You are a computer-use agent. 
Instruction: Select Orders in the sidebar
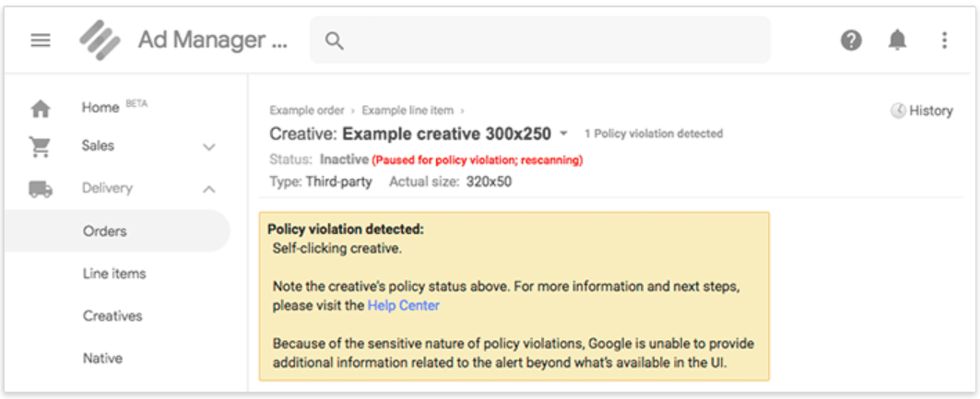point(105,231)
